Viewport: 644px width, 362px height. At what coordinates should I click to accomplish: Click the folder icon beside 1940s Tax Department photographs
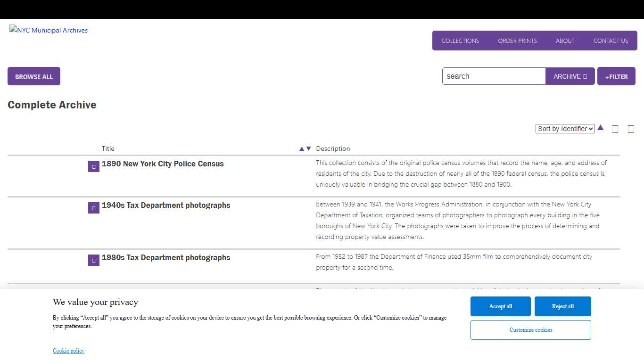pyautogui.click(x=93, y=207)
